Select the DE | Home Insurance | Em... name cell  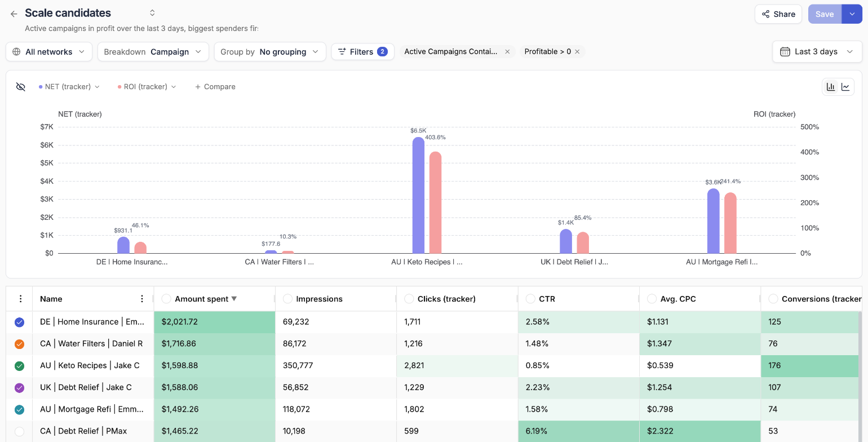pyautogui.click(x=92, y=322)
